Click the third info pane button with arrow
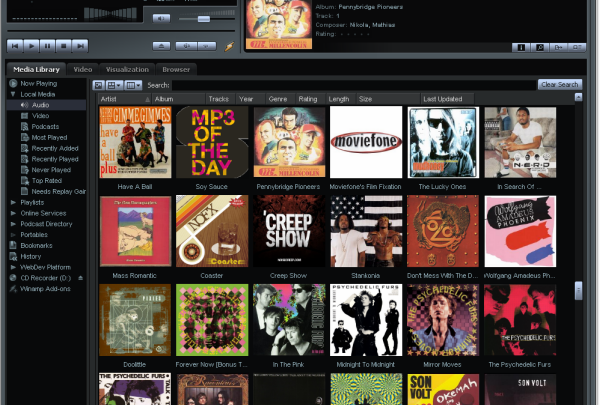The height and width of the screenshot is (405, 600). 558,47
